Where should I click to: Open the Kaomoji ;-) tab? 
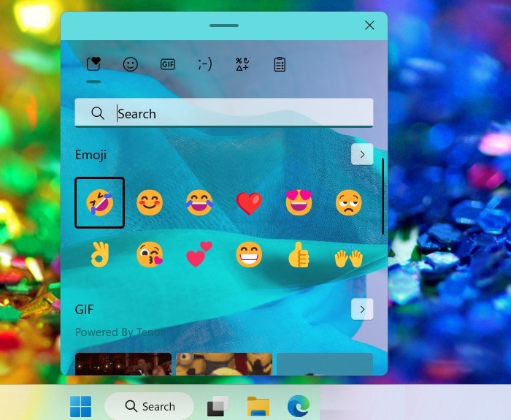point(205,64)
